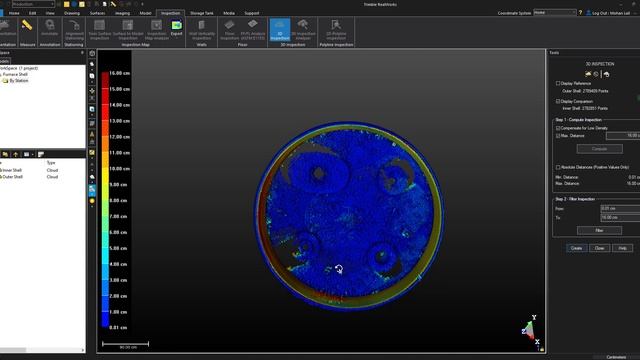640x360 pixels.
Task: Click the up arrow icon in the list toolbar
Action: (x=16, y=154)
